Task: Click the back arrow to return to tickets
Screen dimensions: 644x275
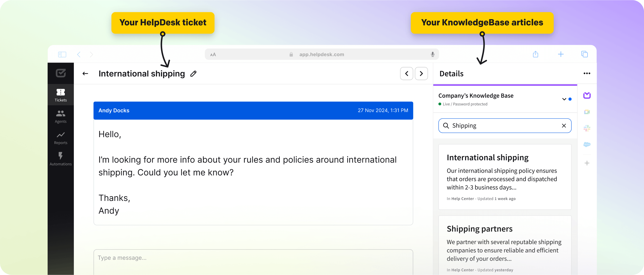Action: click(x=85, y=74)
